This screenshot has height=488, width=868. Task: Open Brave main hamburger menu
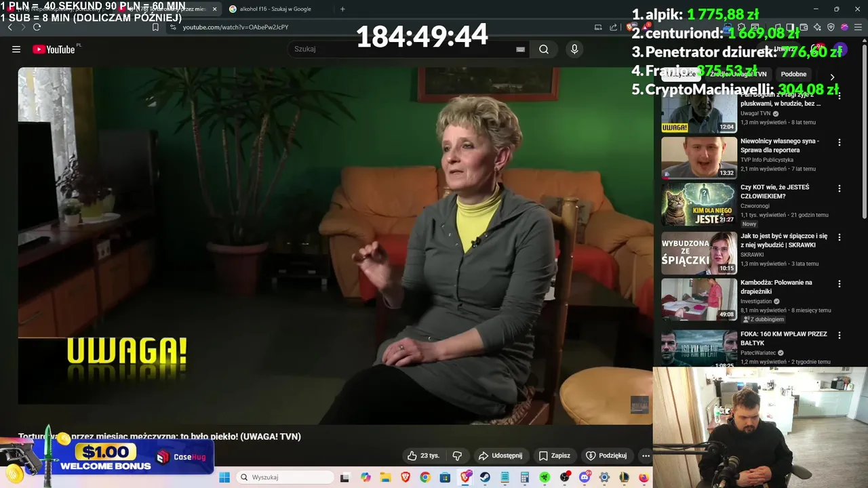pyautogui.click(x=858, y=27)
